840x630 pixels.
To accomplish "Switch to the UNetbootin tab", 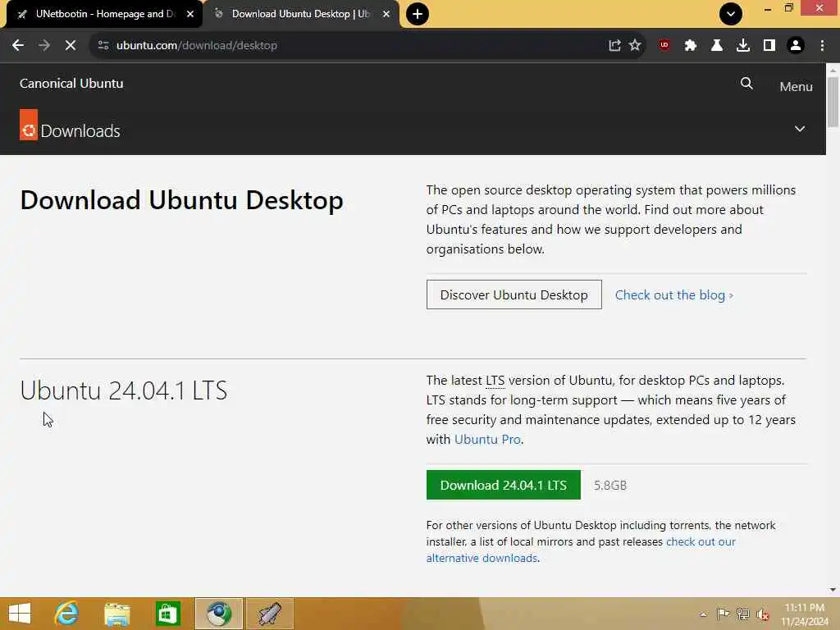I will click(x=104, y=14).
